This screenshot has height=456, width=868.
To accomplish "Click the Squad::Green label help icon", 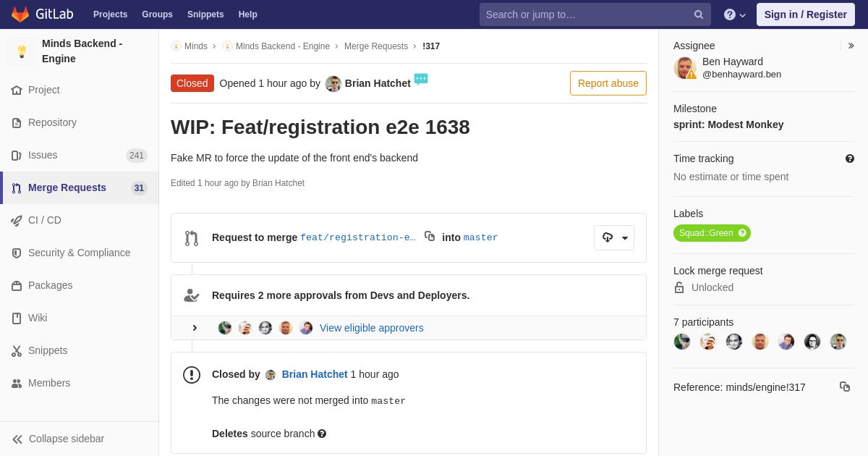I will (742, 233).
